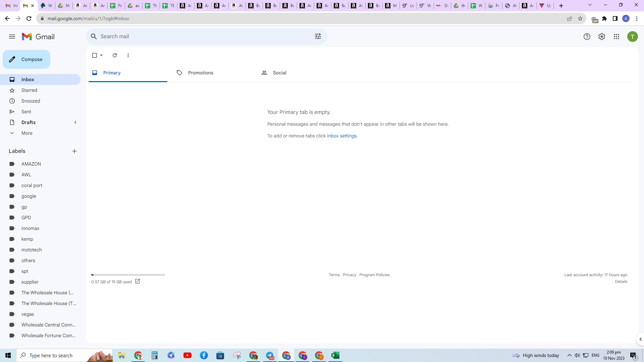This screenshot has height=362, width=644.
Task: Go back to previous page
Action: tap(7, 18)
